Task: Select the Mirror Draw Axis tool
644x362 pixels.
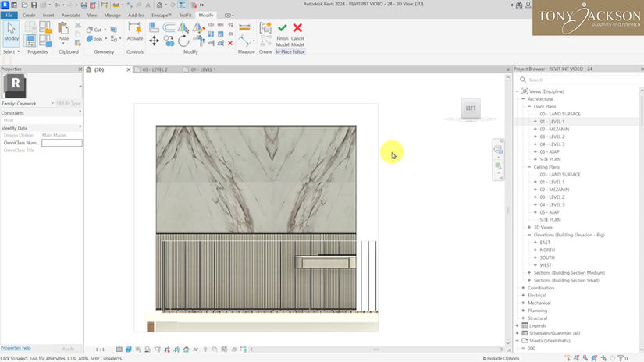Action: (198, 27)
